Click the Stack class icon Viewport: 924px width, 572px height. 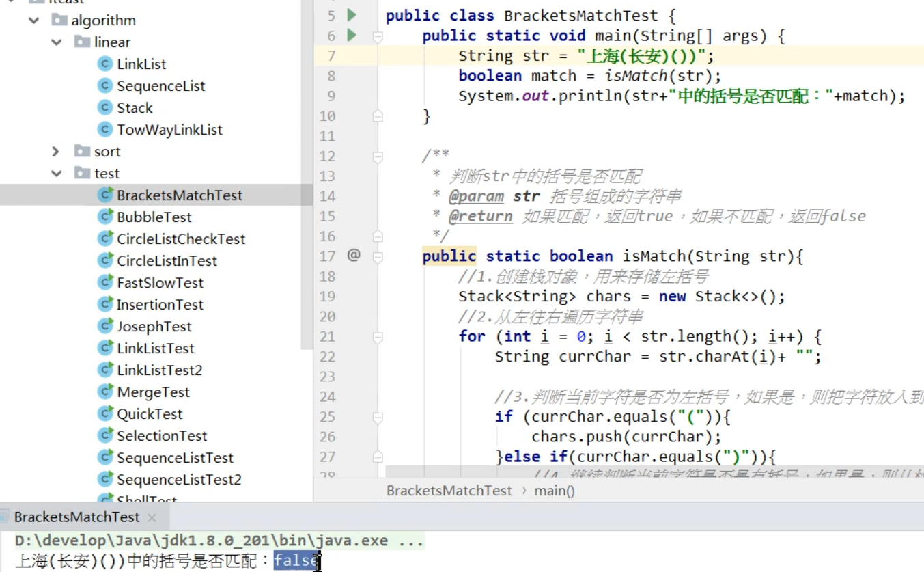(104, 107)
